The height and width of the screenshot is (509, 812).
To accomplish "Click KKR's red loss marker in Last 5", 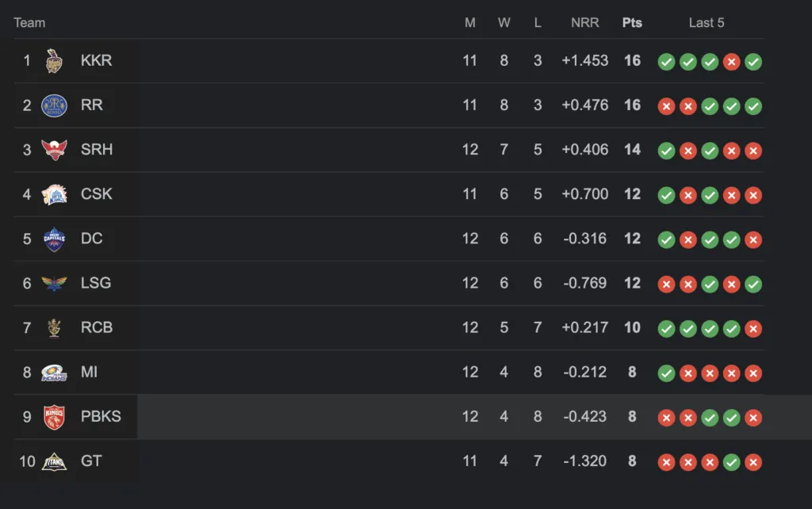I will [731, 62].
